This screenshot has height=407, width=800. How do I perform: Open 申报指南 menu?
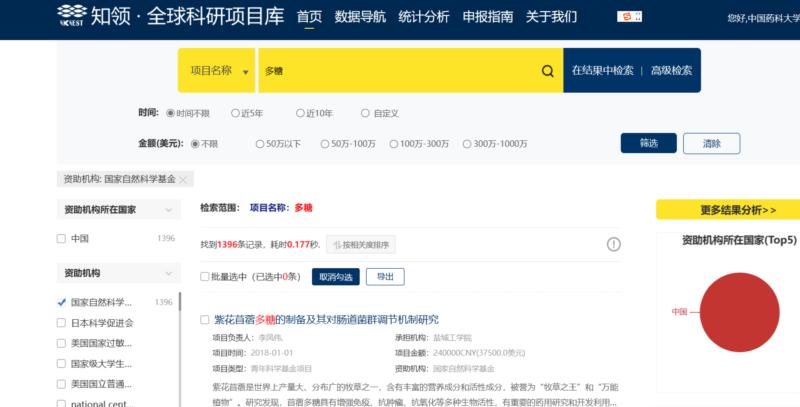coord(488,17)
